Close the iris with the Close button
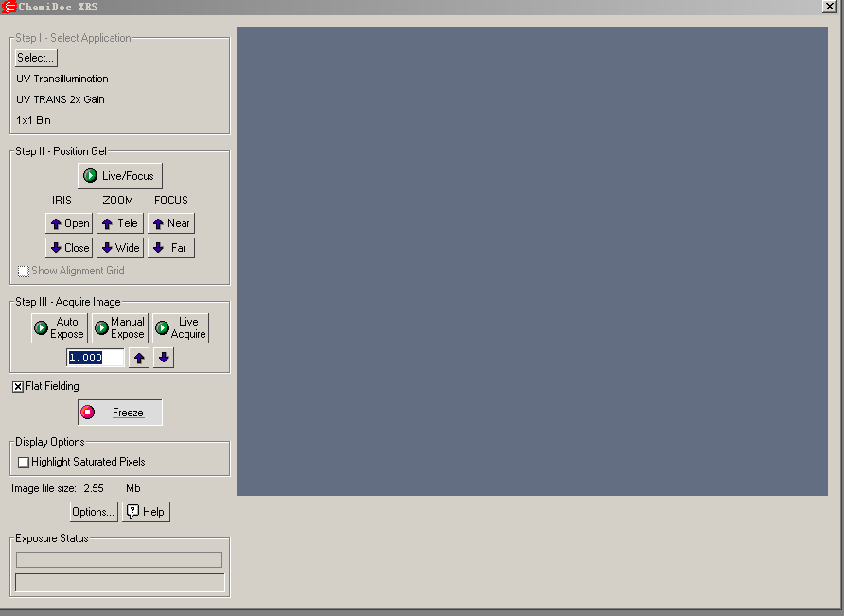 click(x=69, y=248)
